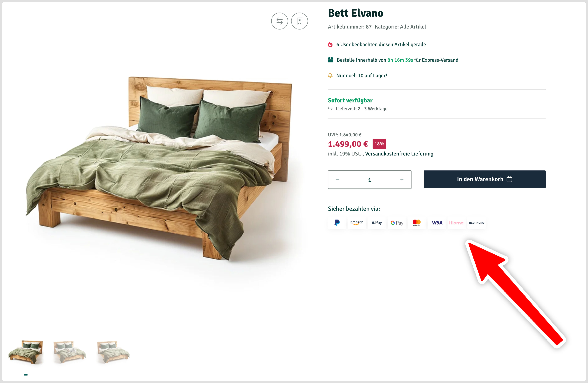Increase quantity with the plus button
This screenshot has width=588, height=383.
point(402,179)
